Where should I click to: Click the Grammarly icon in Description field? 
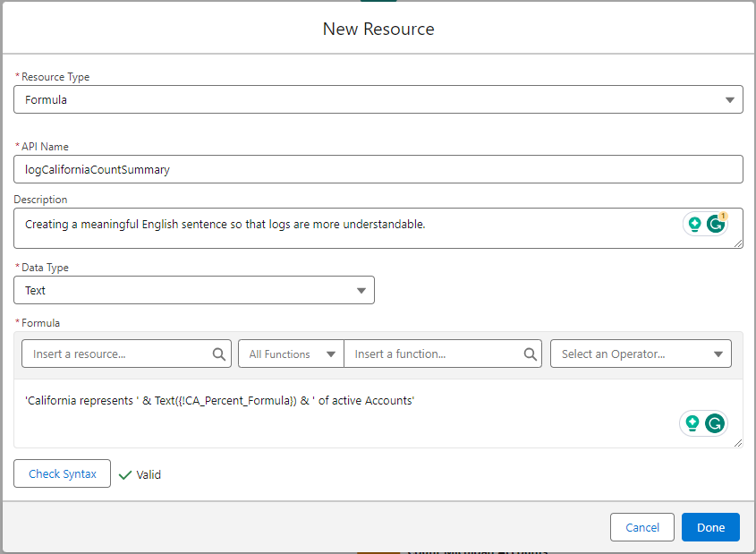716,224
